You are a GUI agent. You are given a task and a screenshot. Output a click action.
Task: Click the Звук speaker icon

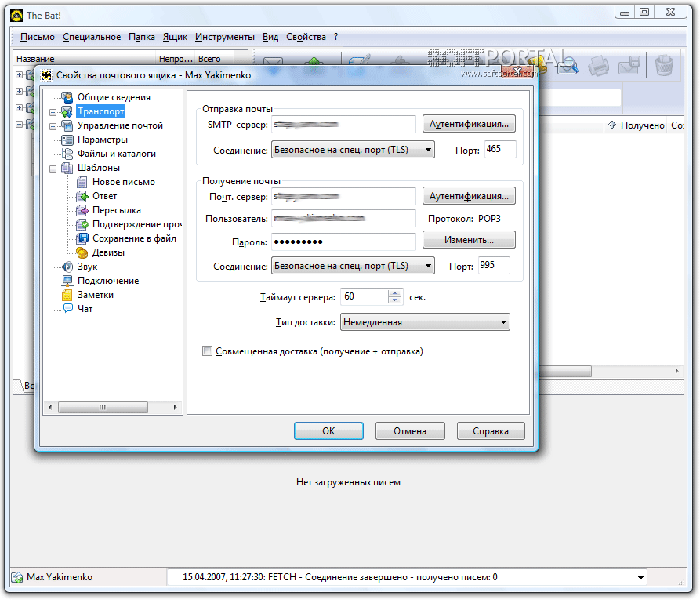(67, 267)
